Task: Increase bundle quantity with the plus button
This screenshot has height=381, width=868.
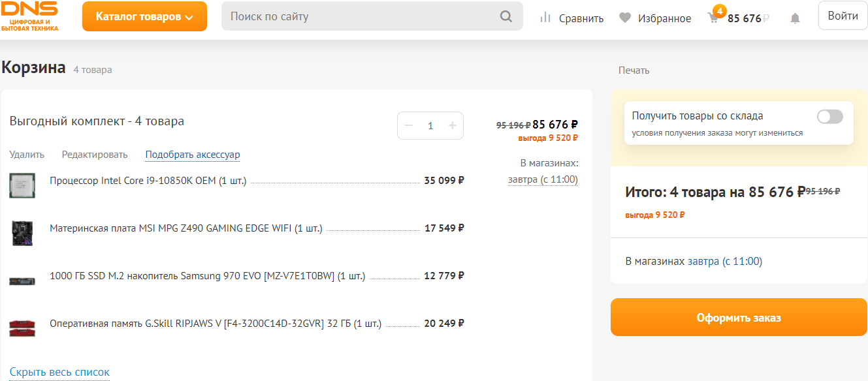Action: click(x=452, y=125)
